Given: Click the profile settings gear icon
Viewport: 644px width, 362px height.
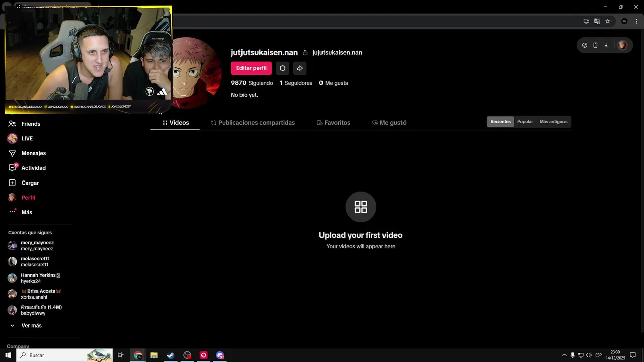Looking at the screenshot, I should pyautogui.click(x=282, y=68).
